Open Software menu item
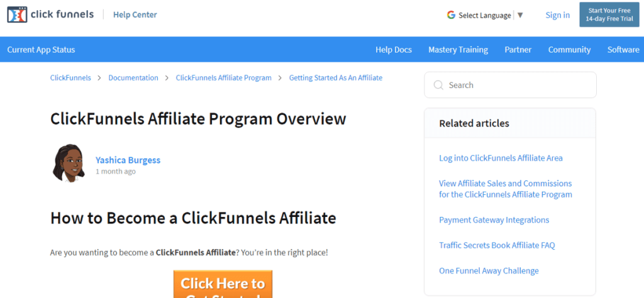Viewport: 644px width, 298px height. pyautogui.click(x=623, y=50)
